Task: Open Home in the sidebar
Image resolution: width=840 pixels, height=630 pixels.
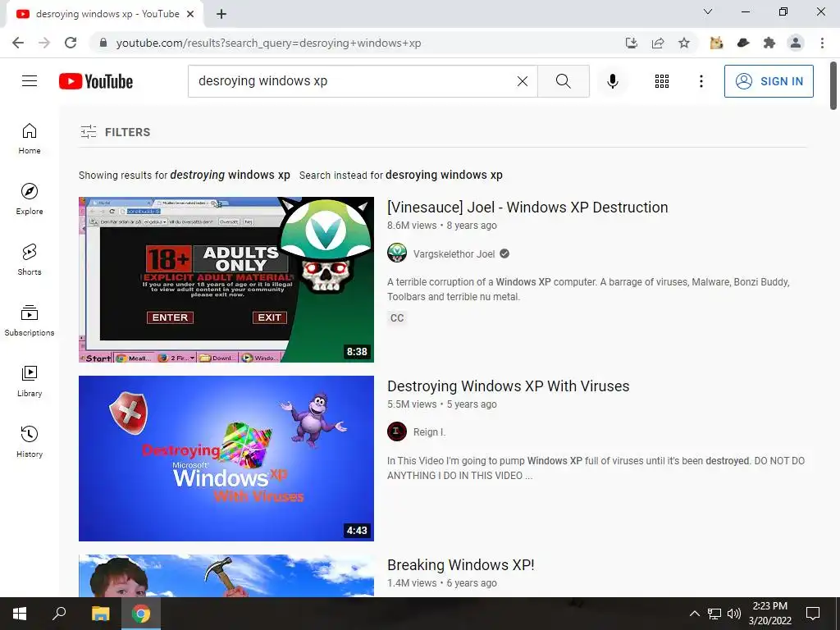Action: pyautogui.click(x=30, y=138)
